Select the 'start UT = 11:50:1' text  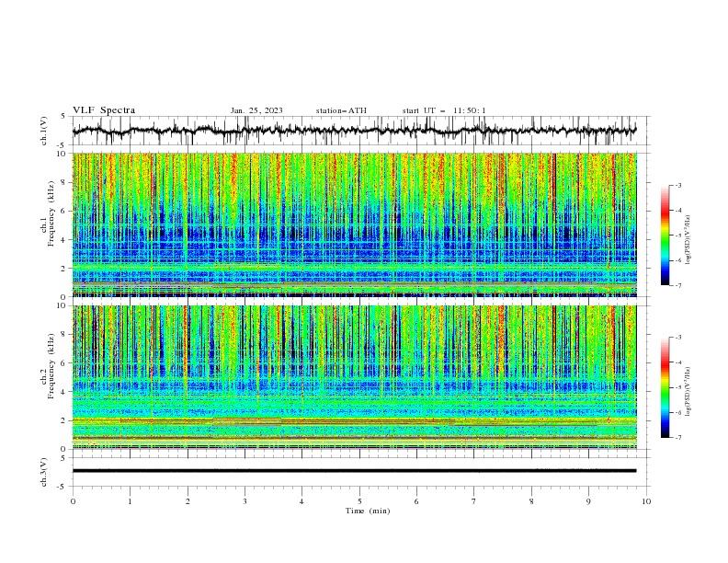(x=444, y=110)
